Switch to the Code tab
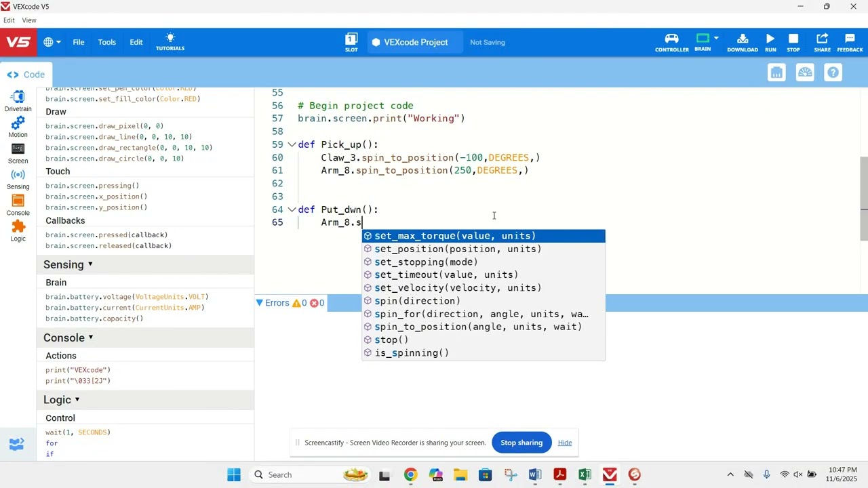The height and width of the screenshot is (488, 868). (x=26, y=75)
